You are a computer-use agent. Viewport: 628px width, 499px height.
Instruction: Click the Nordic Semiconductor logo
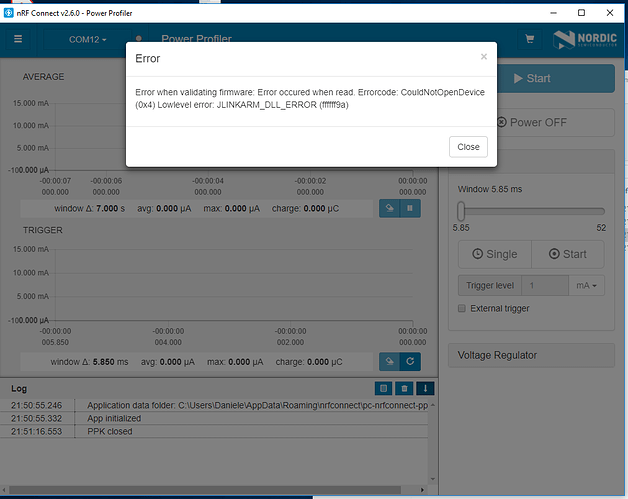click(x=585, y=39)
